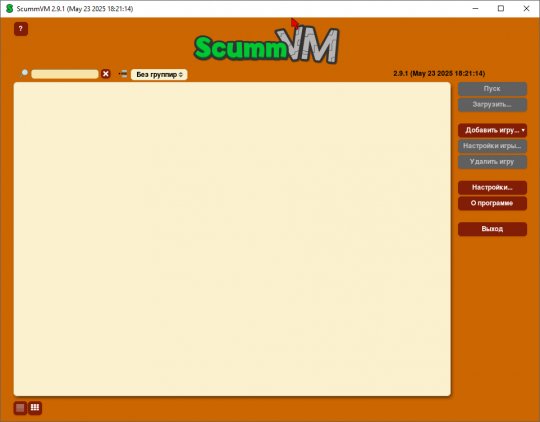This screenshot has width=540, height=422.
Task: Switch to list view layout icon
Action: coord(20,408)
